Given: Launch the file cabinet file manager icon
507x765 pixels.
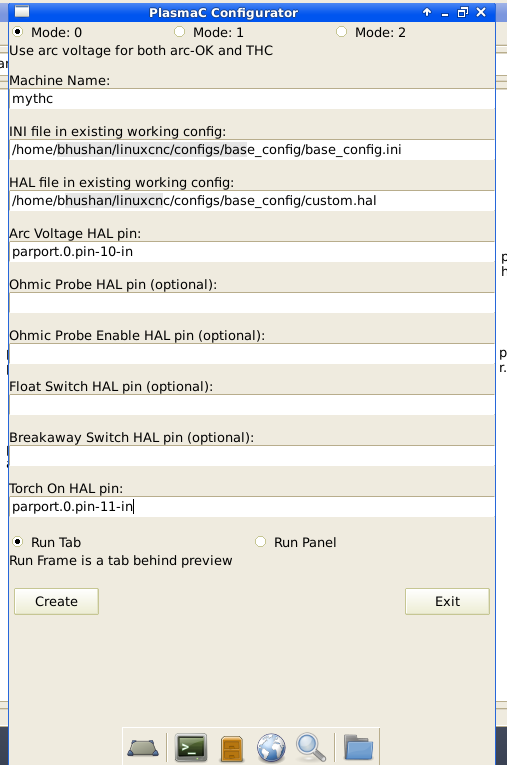Looking at the screenshot, I should [x=232, y=748].
